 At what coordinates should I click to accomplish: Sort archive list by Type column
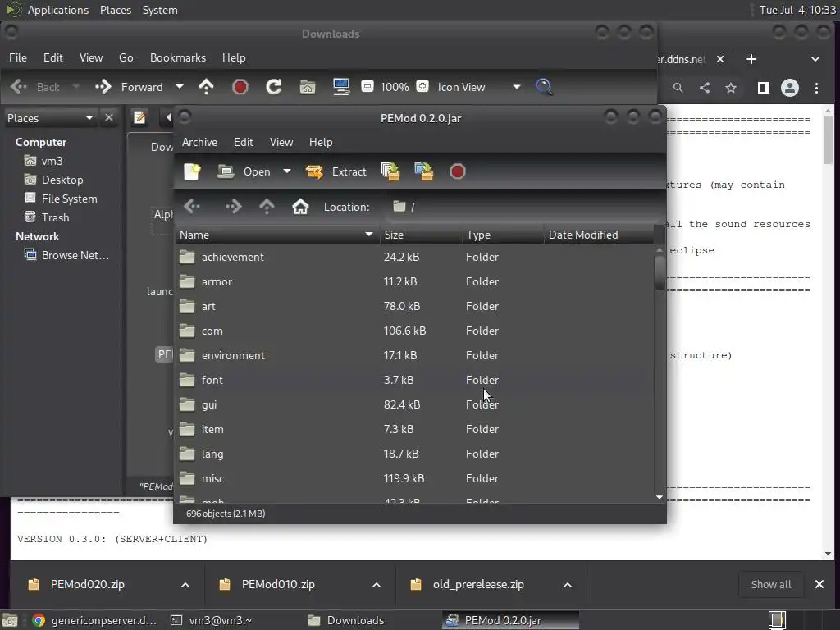point(503,235)
